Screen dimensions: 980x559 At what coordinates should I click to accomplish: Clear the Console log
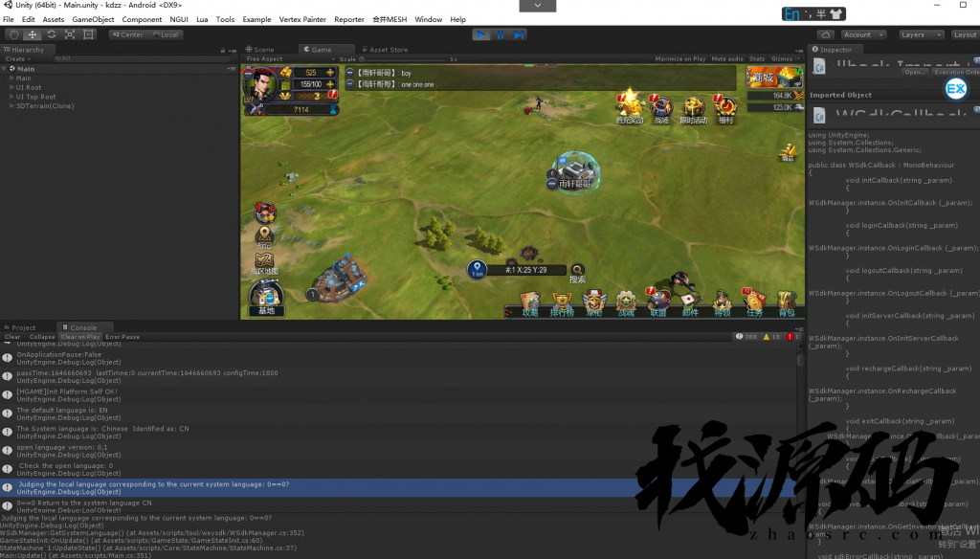point(12,337)
